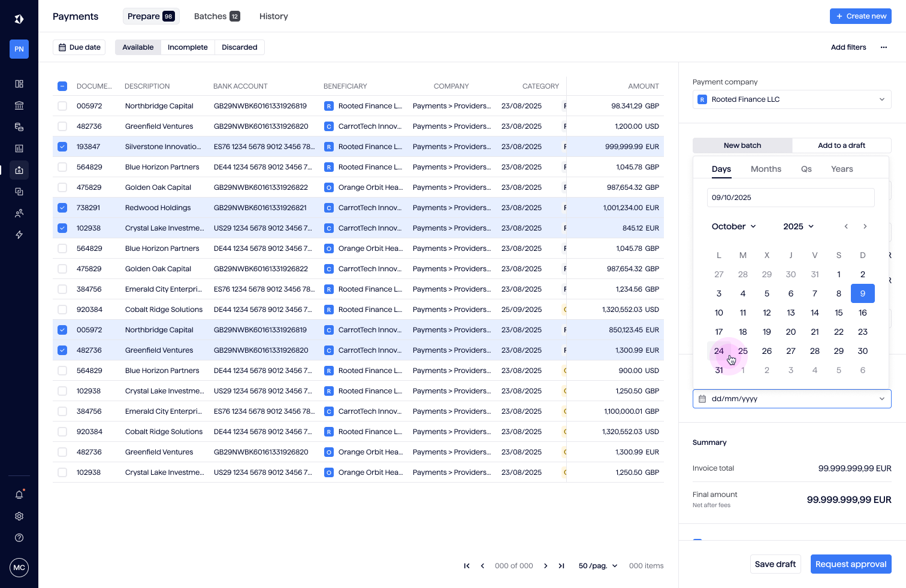Open settings gear in sidebar
This screenshot has width=906, height=588.
point(19,516)
